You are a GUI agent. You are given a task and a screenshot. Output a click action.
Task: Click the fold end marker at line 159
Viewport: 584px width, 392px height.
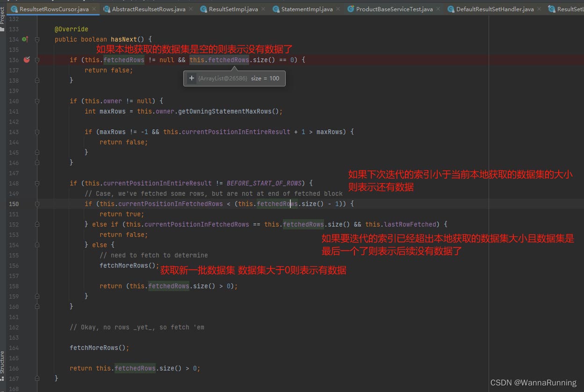[x=37, y=296]
